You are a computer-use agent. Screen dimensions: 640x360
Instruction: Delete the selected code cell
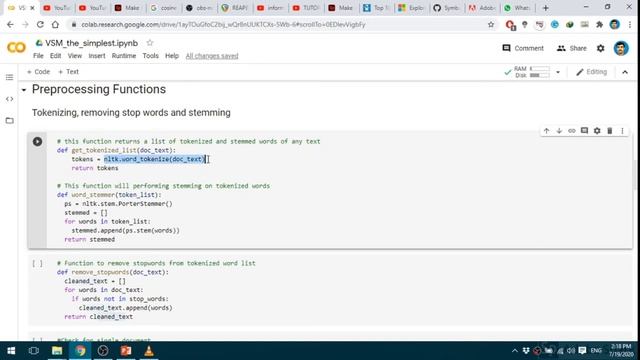609,131
